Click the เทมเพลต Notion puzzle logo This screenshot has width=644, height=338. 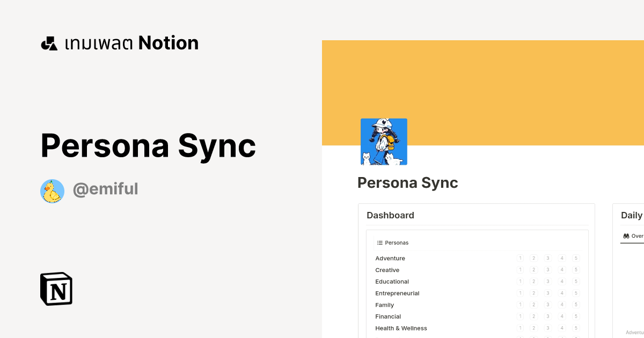tap(49, 42)
